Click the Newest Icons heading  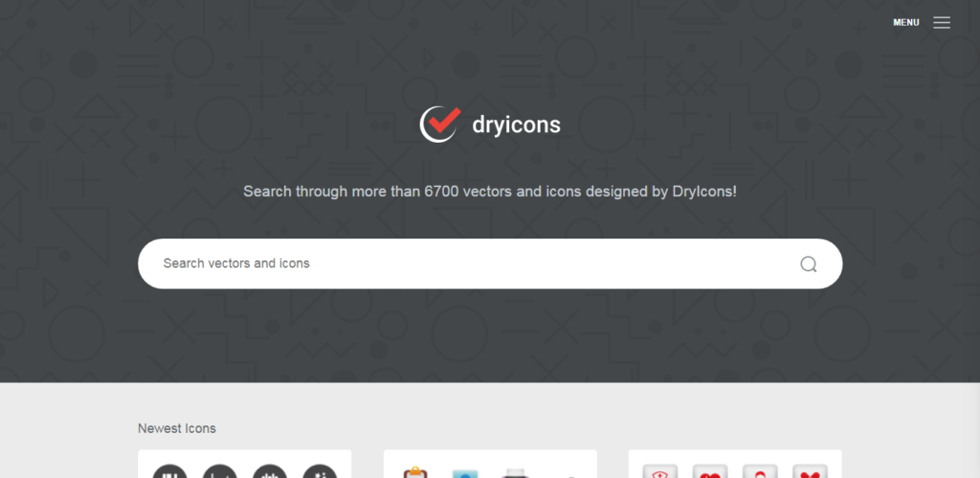[x=177, y=428]
